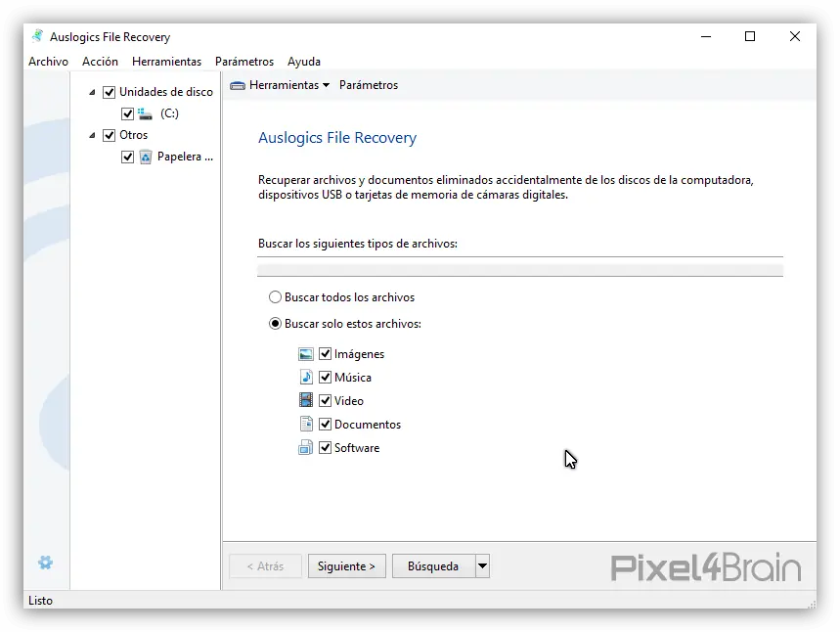Click the recycle bin Papelera icon
The width and height of the screenshot is (840, 632).
pyautogui.click(x=145, y=158)
